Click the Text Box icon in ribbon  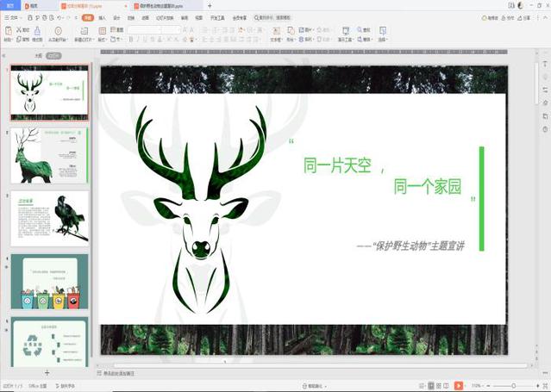pos(275,31)
